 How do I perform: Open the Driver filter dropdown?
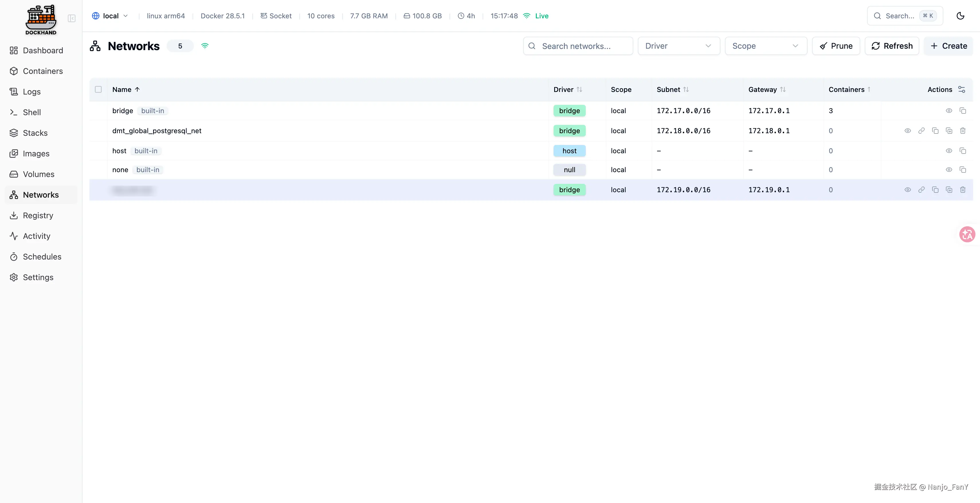click(678, 46)
